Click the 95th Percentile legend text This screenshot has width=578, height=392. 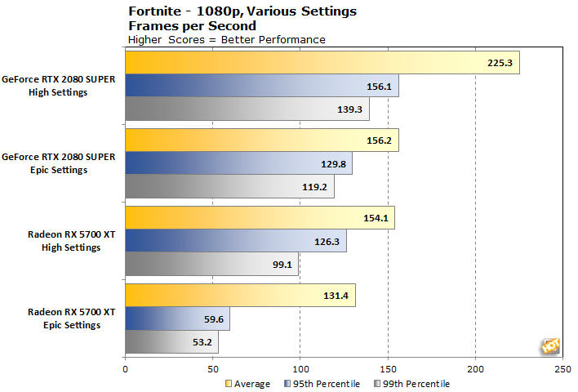click(x=327, y=384)
